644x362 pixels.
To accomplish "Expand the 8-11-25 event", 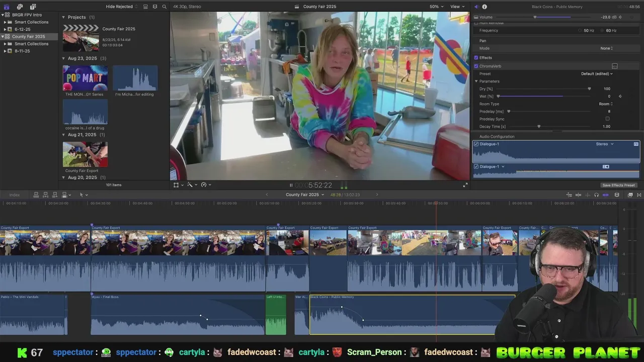I will click(x=5, y=51).
